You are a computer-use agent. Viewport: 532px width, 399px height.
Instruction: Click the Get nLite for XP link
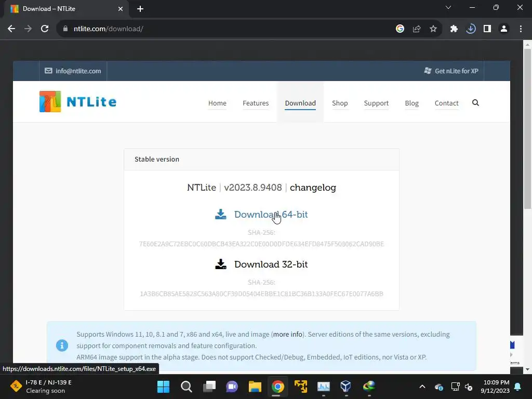[x=456, y=71]
